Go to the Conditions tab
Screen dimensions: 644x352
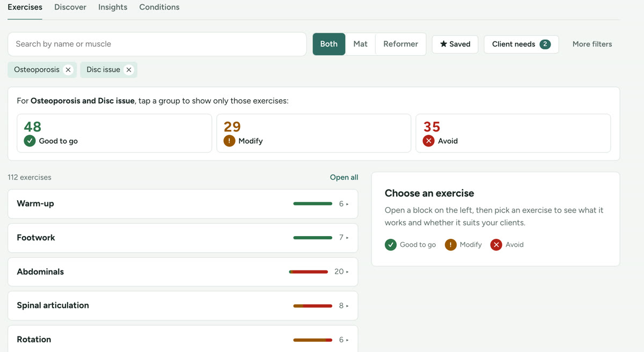pos(159,7)
